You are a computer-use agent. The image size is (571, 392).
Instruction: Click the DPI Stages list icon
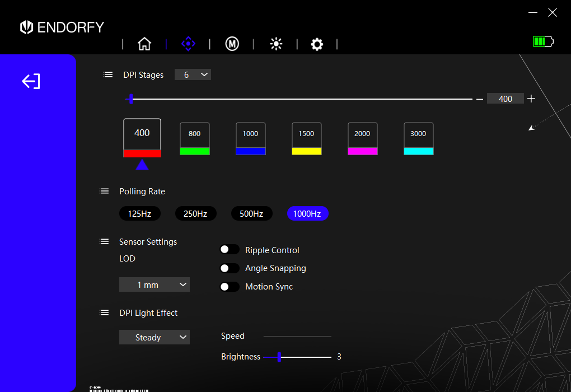coord(108,74)
